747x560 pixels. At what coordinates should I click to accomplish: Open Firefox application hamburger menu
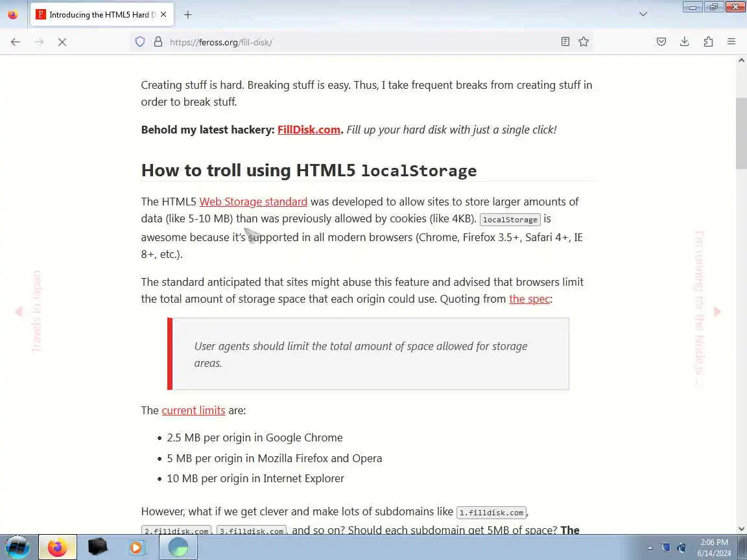pos(731,42)
